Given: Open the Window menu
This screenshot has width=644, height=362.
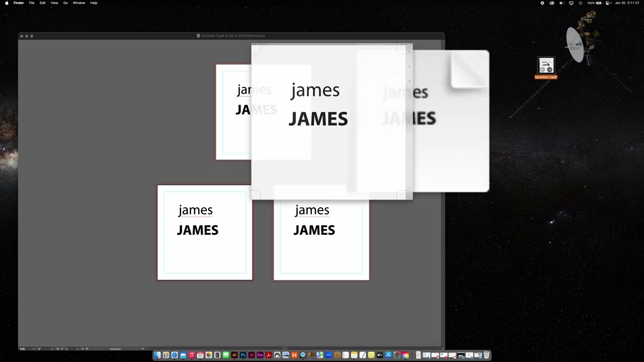Looking at the screenshot, I should tap(79, 3).
